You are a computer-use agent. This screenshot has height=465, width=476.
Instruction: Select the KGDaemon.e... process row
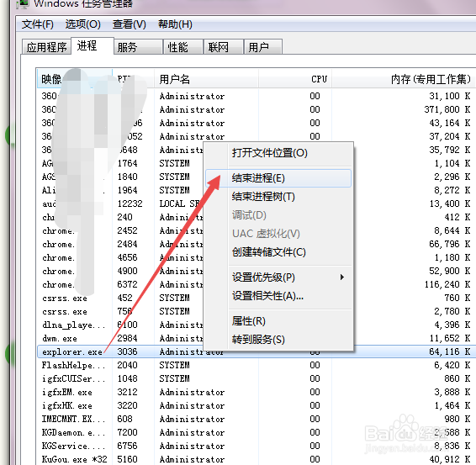(257, 432)
